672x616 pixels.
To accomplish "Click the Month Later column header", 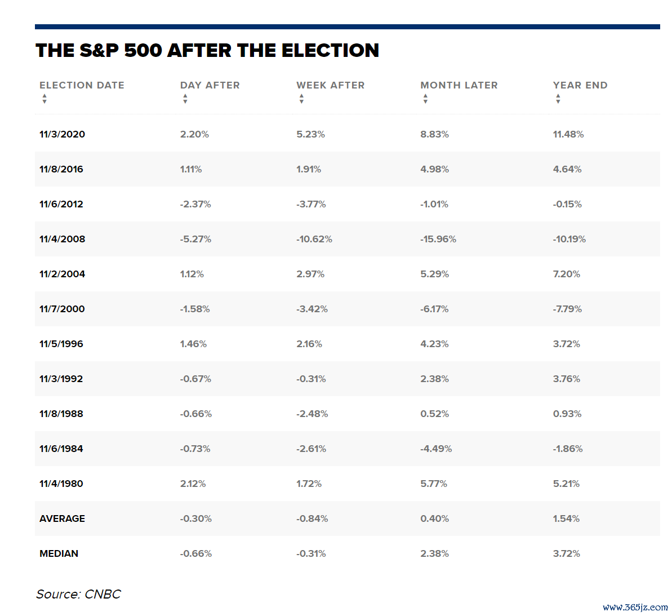I will 459,85.
